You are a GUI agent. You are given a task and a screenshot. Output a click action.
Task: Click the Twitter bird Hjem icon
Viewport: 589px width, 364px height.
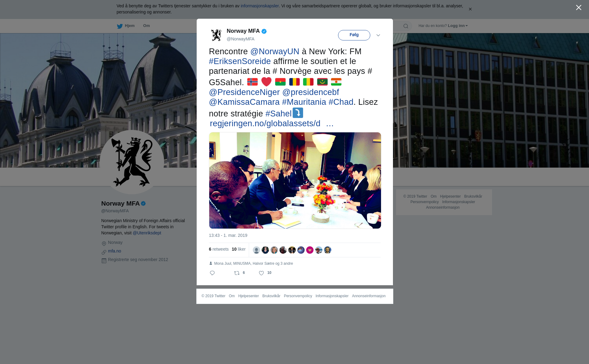pyautogui.click(x=120, y=26)
